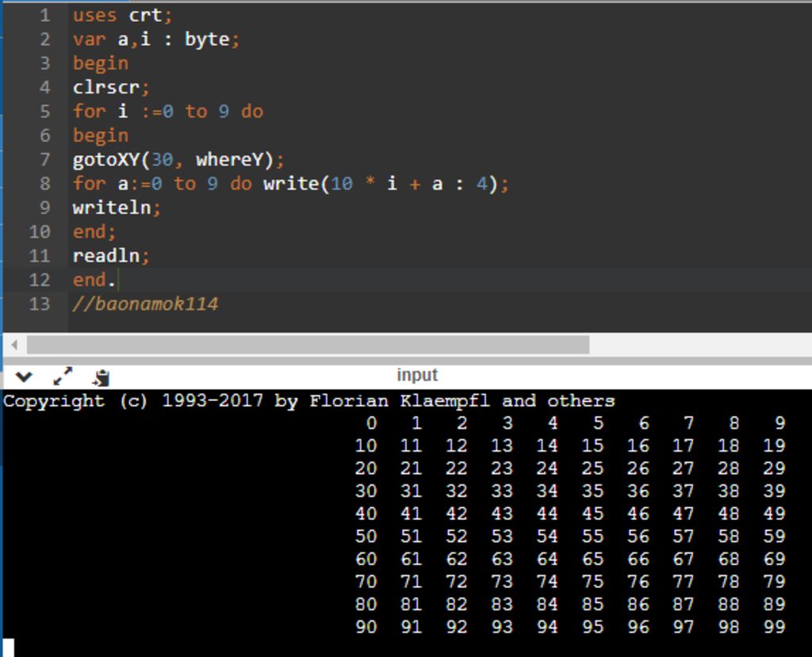The height and width of the screenshot is (657, 812).
Task: Click the 'writeln;' statement
Action: click(117, 208)
